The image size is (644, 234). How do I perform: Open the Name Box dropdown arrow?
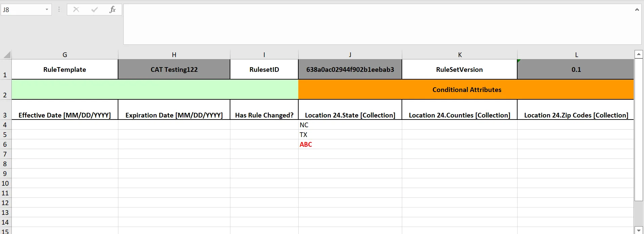coord(47,9)
